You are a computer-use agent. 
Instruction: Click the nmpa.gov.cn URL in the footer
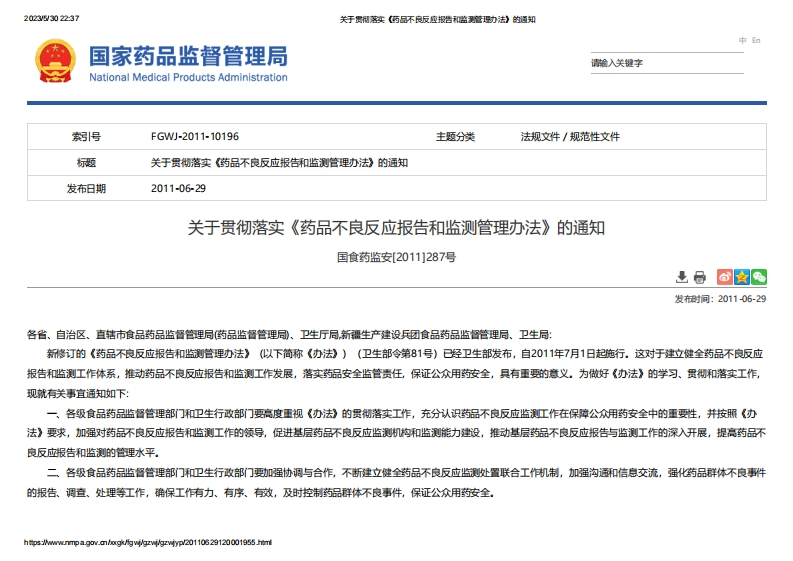point(148,542)
